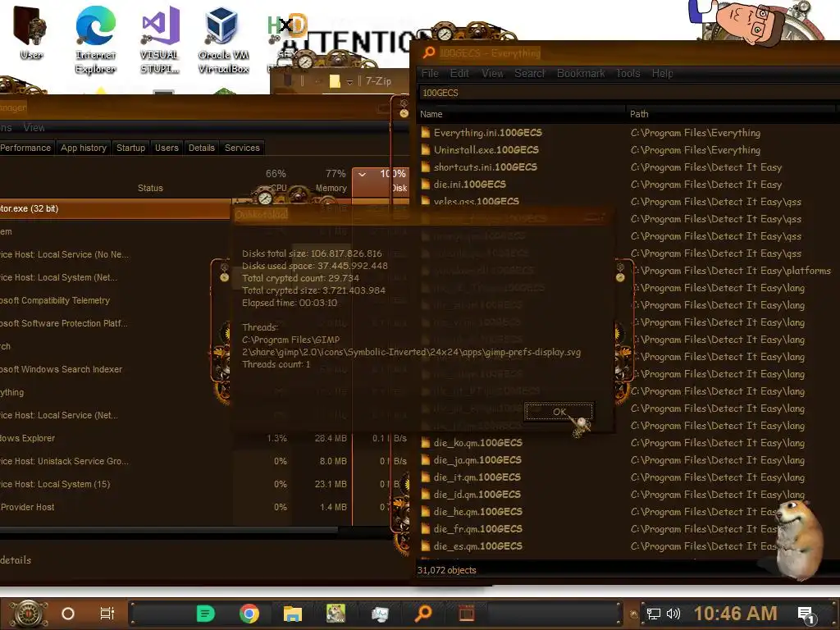Select the tor.exe (32 bit) process row
Image resolution: width=840 pixels, height=630 pixels.
click(x=116, y=208)
